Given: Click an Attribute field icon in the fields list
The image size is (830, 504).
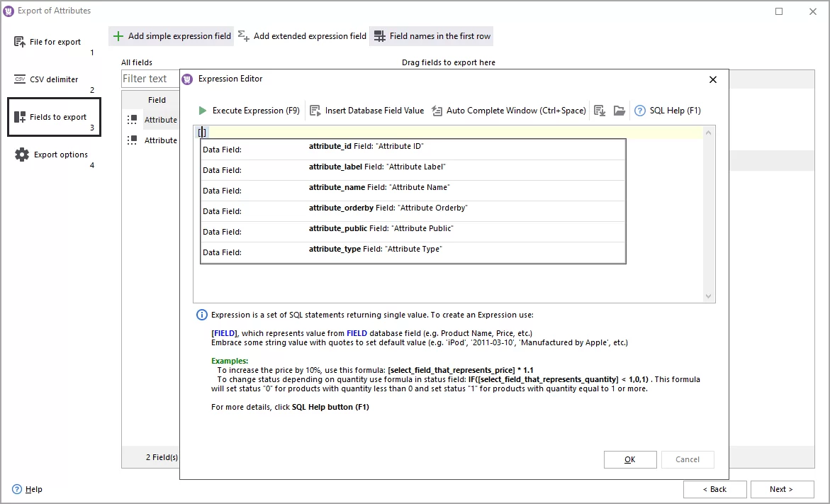Looking at the screenshot, I should (x=133, y=120).
